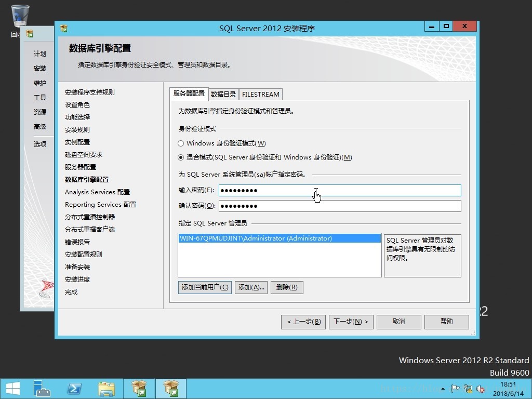Select 维护 in Installation Center sidebar
This screenshot has height=399, width=532.
(39, 83)
